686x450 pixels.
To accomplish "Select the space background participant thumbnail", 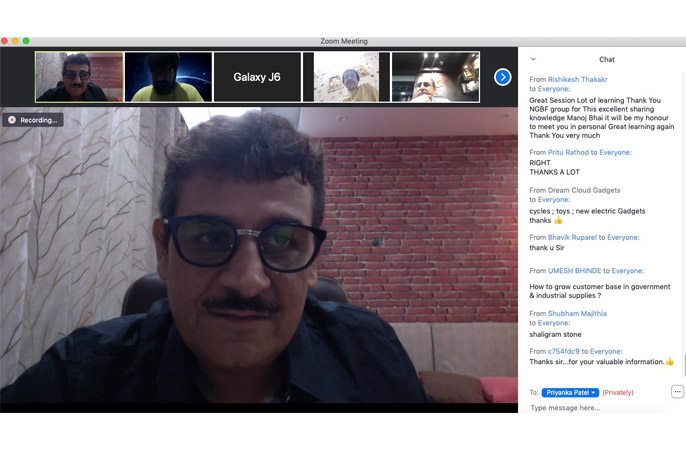I will pos(168,77).
